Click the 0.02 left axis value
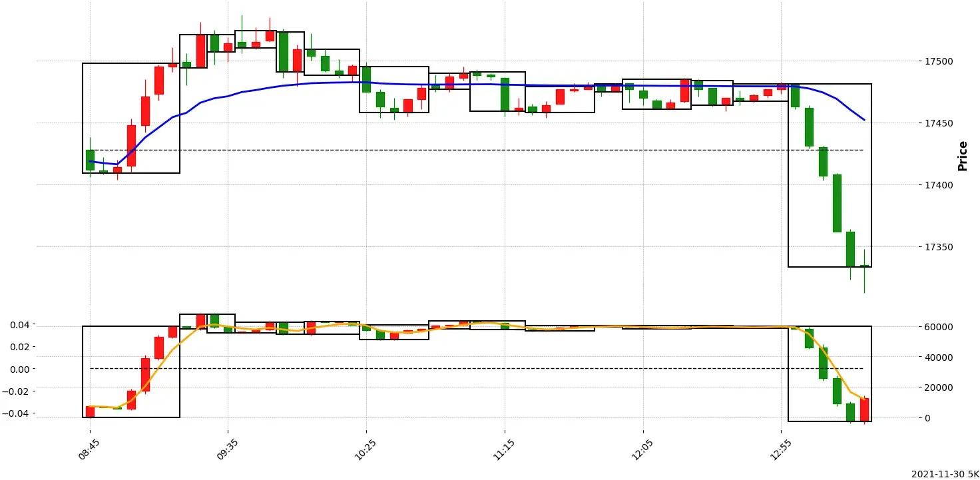Viewport: 980px width, 480px height. pyautogui.click(x=20, y=347)
